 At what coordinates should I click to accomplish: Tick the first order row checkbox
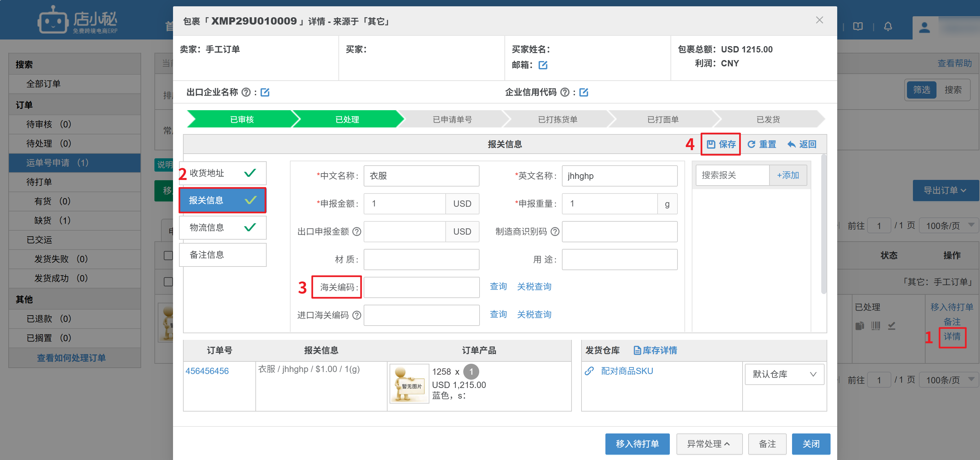click(168, 255)
